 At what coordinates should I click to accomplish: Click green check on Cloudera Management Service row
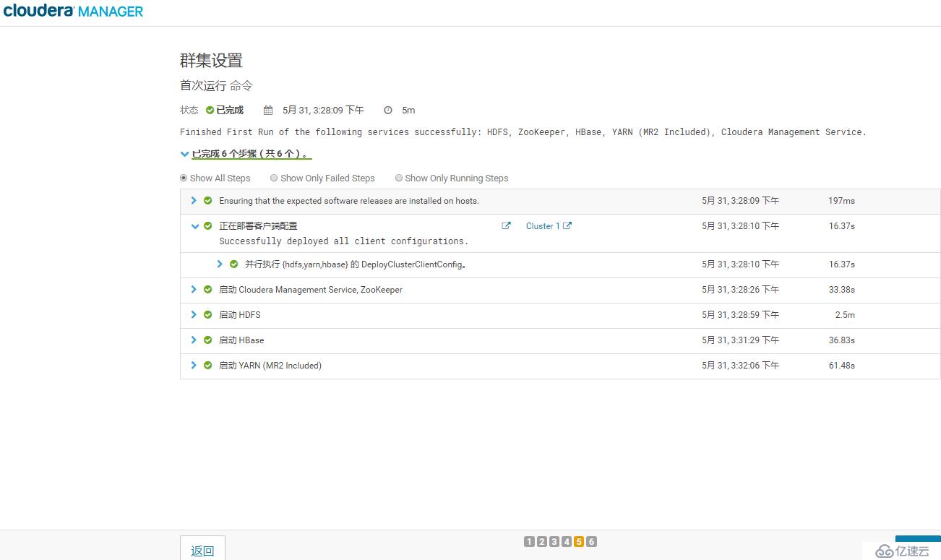tap(208, 290)
